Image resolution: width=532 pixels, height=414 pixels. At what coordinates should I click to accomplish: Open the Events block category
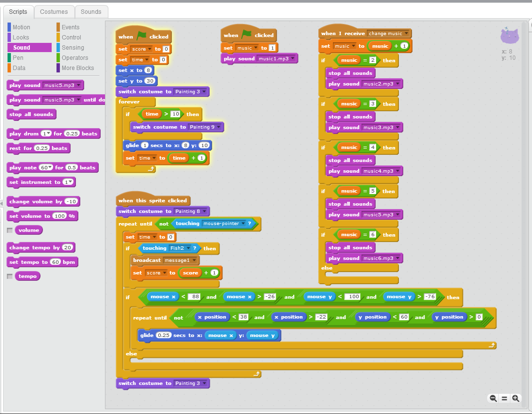coord(70,27)
